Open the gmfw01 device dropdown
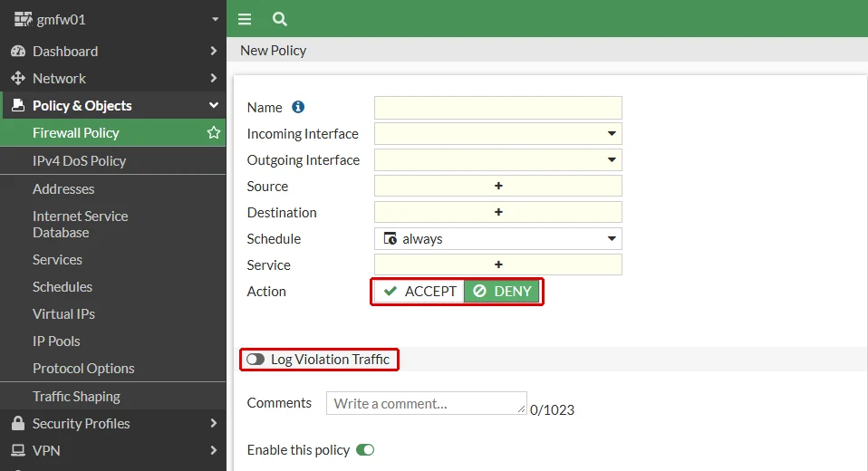This screenshot has height=471, width=868. [216, 19]
